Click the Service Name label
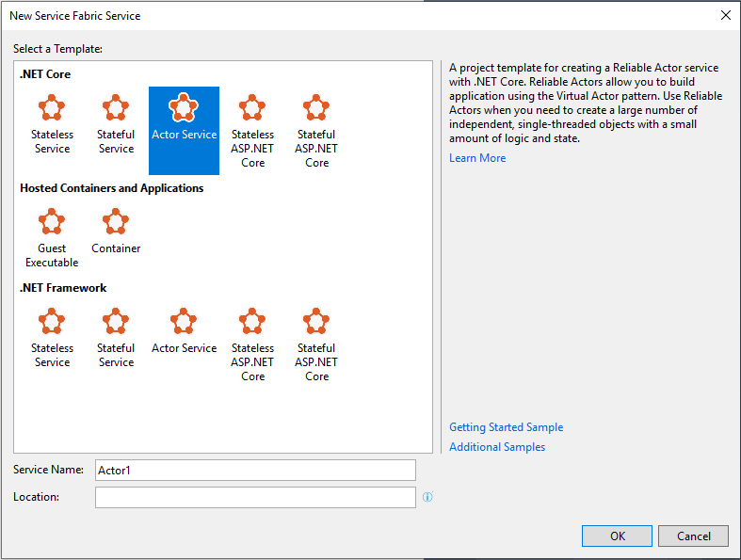Image resolution: width=741 pixels, height=560 pixels. pos(48,470)
